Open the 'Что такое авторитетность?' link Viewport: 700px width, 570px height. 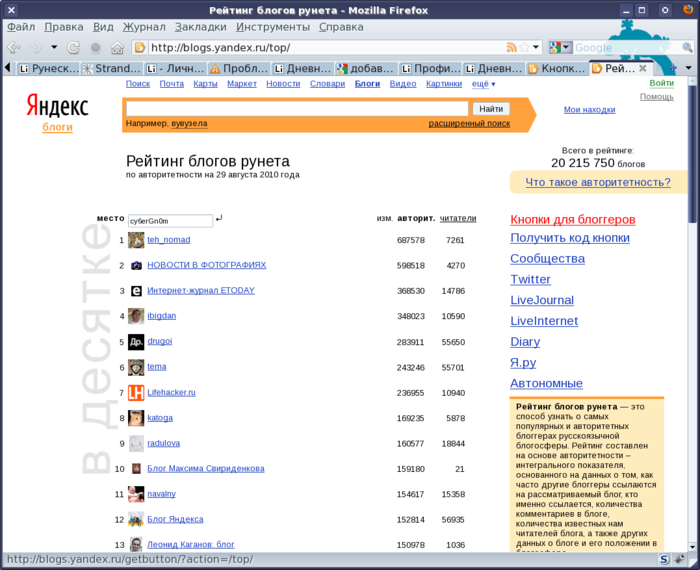pos(597,182)
